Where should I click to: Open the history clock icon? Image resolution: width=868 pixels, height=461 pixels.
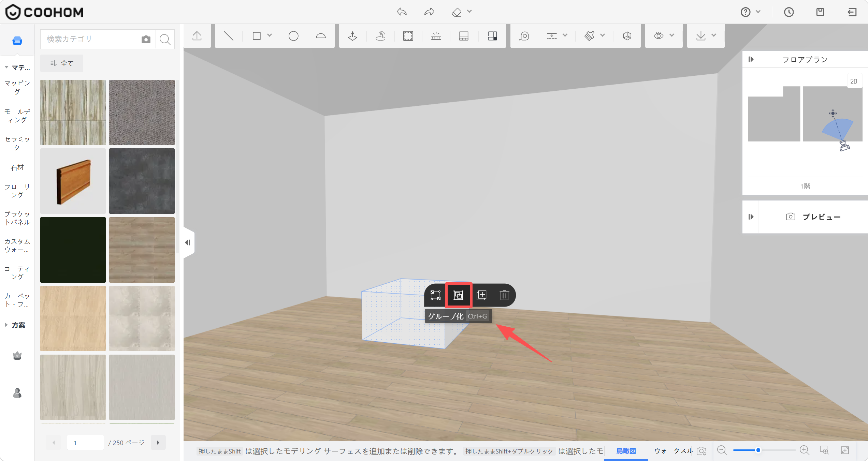pos(789,12)
